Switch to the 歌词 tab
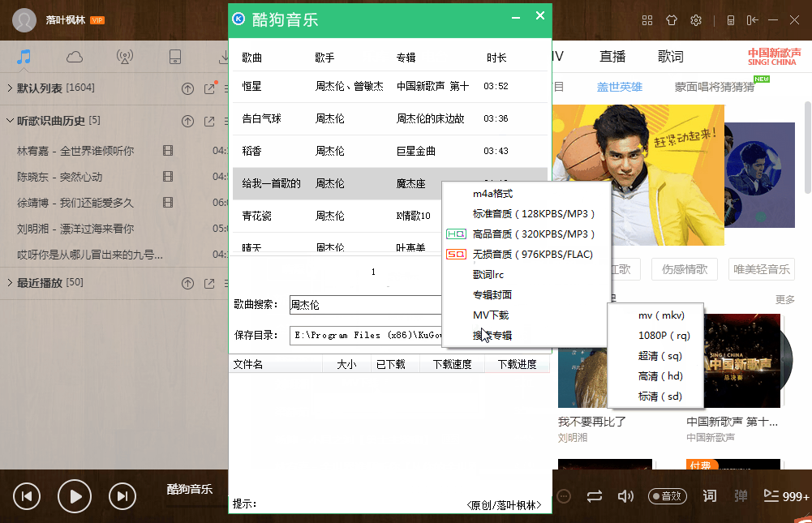The image size is (812, 523). coord(671,57)
